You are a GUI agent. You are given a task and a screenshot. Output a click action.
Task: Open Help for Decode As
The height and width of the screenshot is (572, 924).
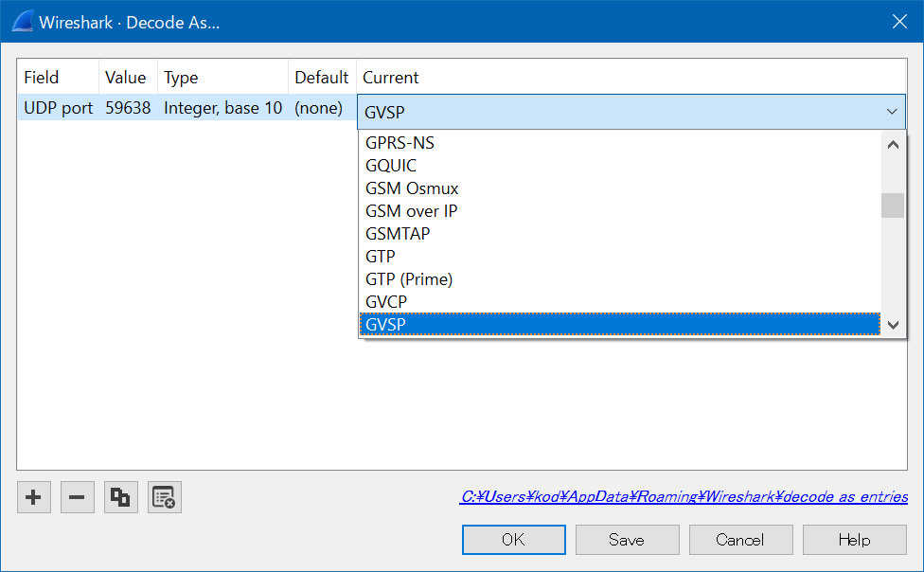point(855,540)
